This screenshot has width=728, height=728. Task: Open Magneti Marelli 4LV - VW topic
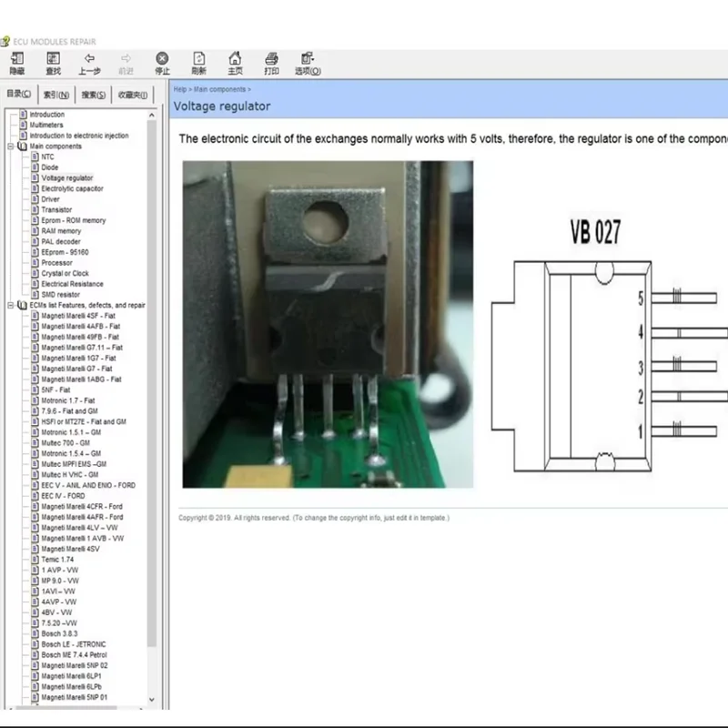[79, 528]
